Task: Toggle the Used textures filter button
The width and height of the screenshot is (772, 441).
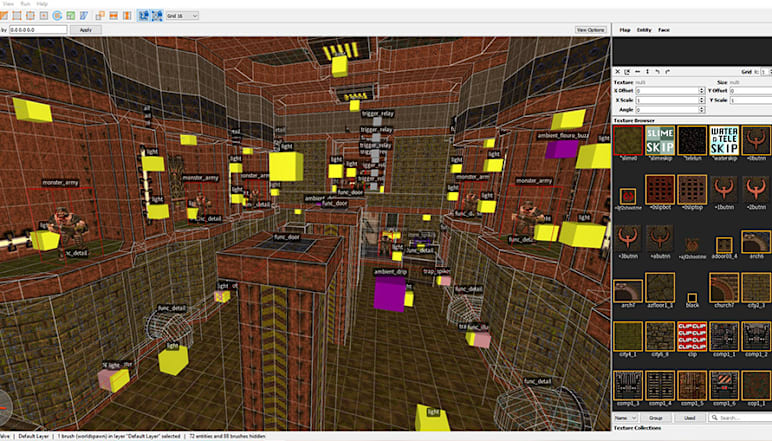Action: tap(689, 418)
